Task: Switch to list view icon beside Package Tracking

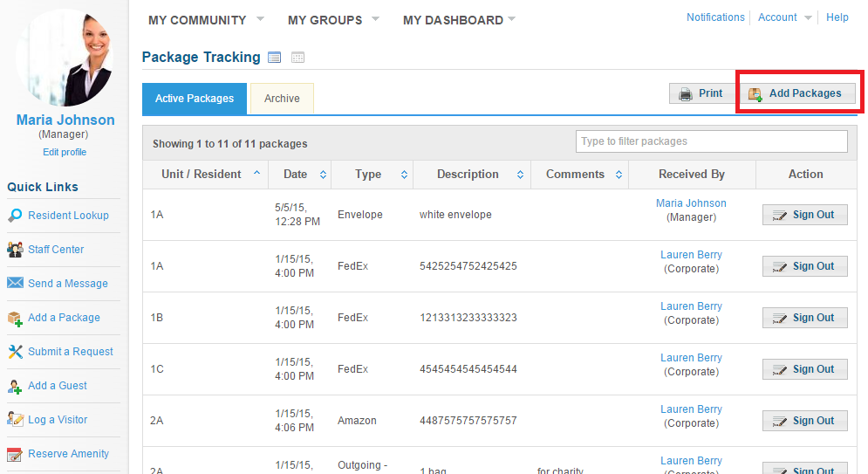Action: tap(274, 57)
